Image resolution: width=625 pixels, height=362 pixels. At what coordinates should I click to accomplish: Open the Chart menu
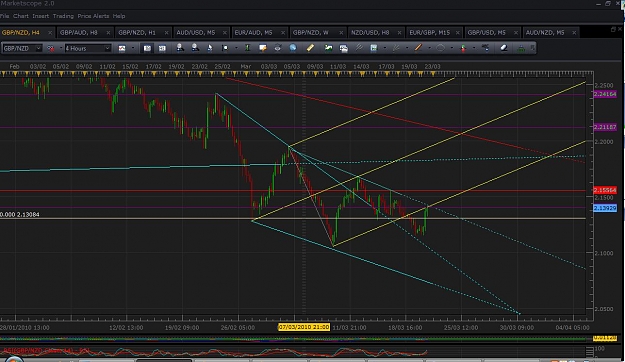click(21, 16)
